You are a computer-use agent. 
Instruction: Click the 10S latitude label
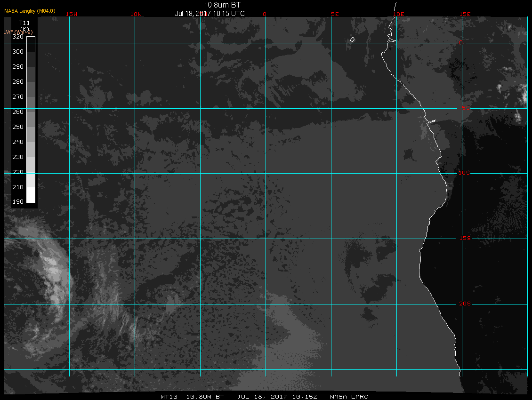coord(464,173)
